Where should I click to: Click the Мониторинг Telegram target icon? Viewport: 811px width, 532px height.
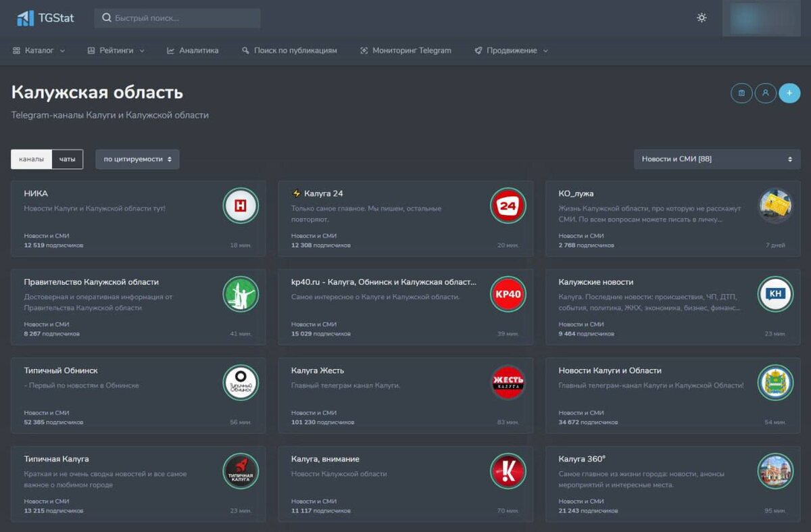[x=364, y=51]
